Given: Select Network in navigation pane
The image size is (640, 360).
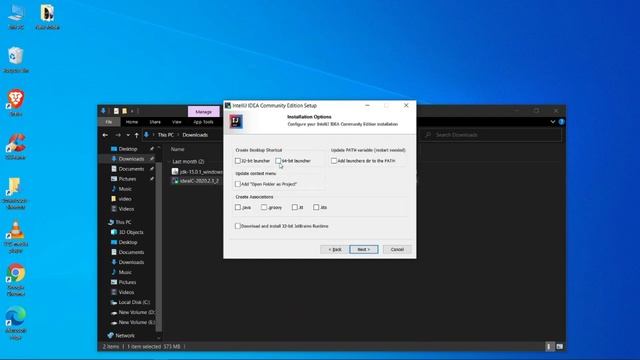Looking at the screenshot, I should (121, 336).
